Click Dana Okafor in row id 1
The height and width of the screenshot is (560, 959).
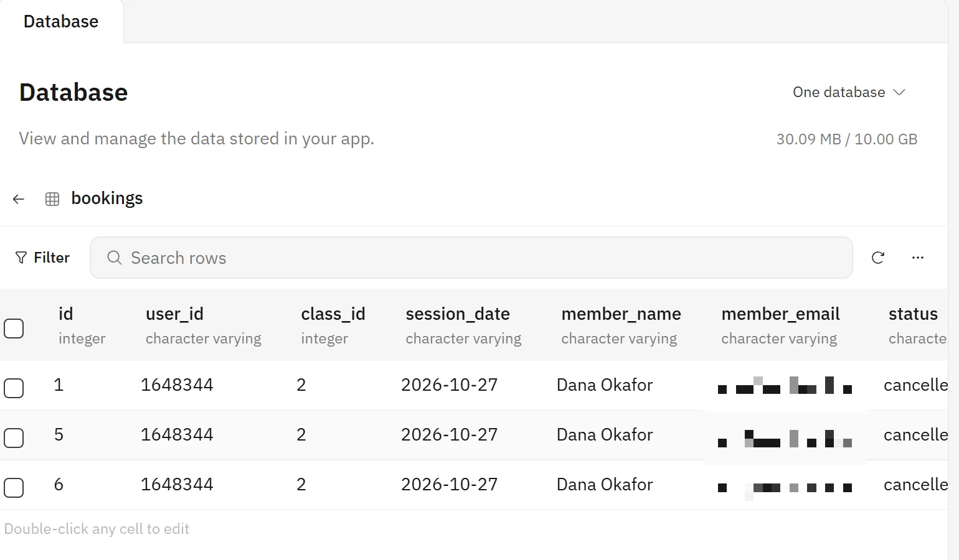click(605, 385)
